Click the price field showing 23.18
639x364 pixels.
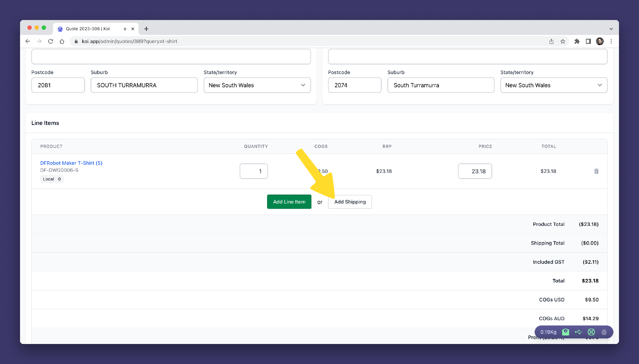pos(475,171)
